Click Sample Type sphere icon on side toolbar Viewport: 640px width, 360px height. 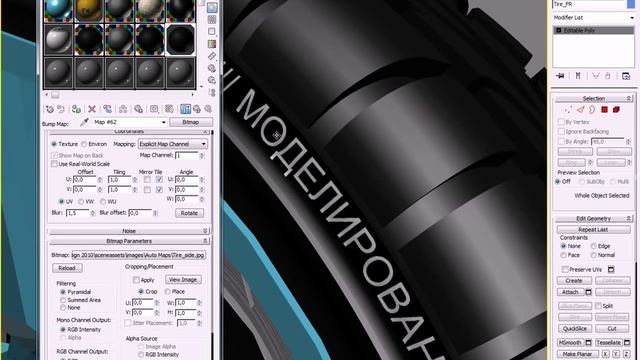(212, 7)
